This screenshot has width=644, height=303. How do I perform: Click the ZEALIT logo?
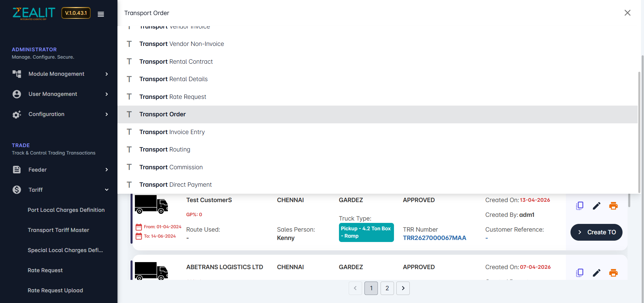(34, 13)
